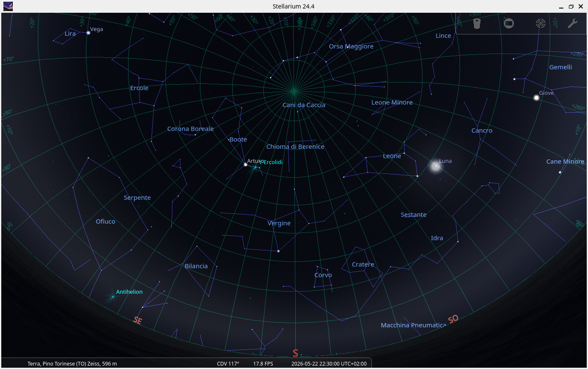Select the planet Giove

click(x=537, y=98)
